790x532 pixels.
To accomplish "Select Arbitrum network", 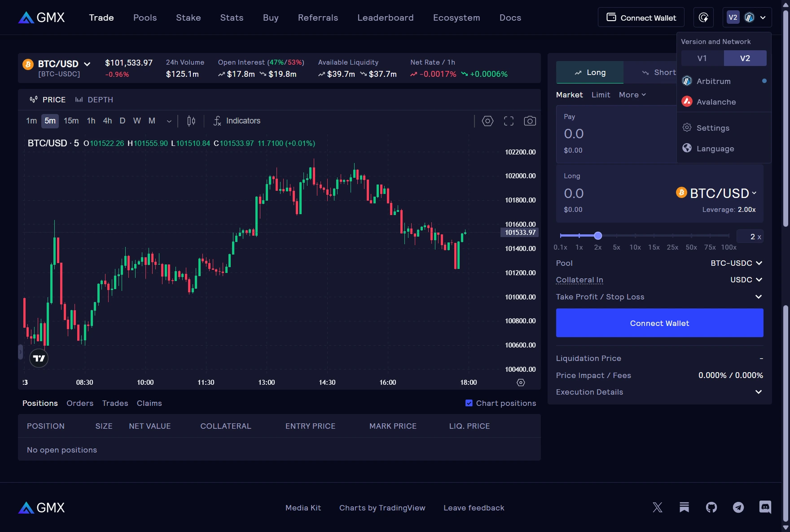I will point(724,81).
